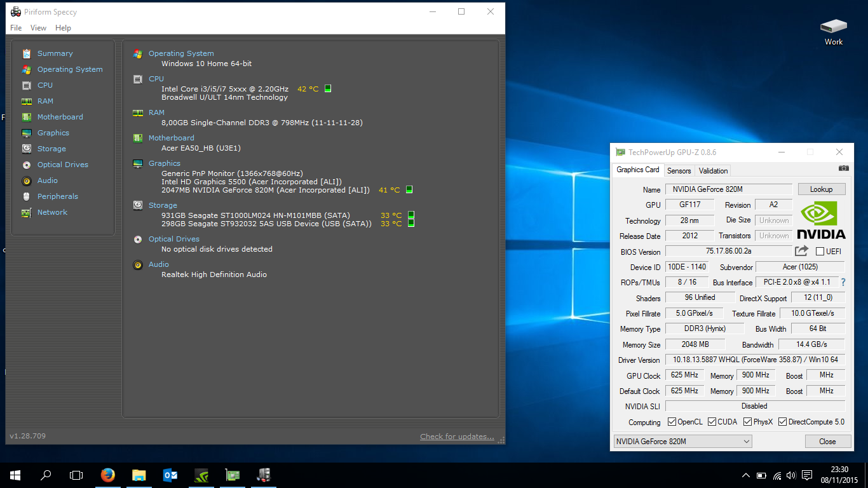Toggle the CUDA checkbox
Viewport: 868px width, 488px height.
pyautogui.click(x=712, y=422)
